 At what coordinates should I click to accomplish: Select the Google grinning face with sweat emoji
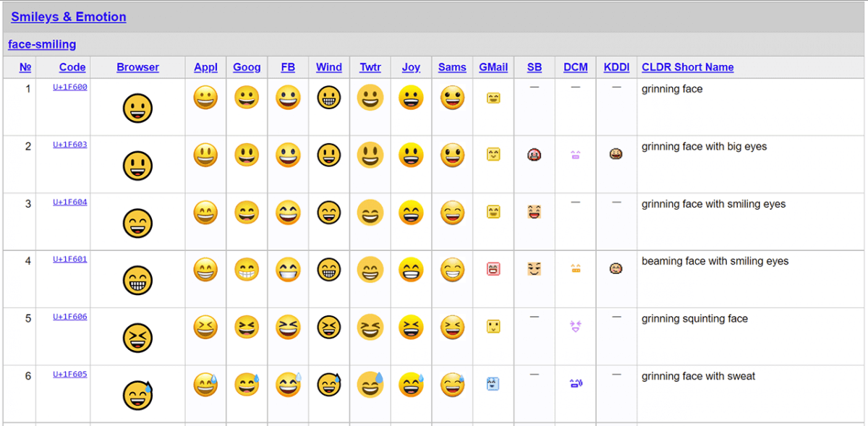tap(247, 384)
